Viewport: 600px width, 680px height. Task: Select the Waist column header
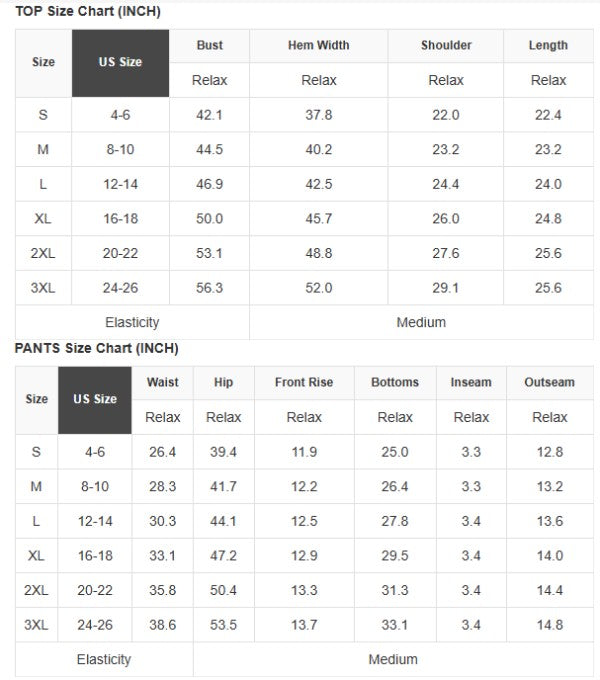pos(163,382)
